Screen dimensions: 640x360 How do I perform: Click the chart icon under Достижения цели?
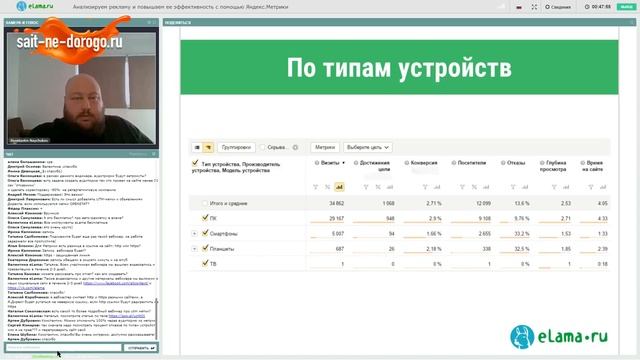click(x=390, y=187)
